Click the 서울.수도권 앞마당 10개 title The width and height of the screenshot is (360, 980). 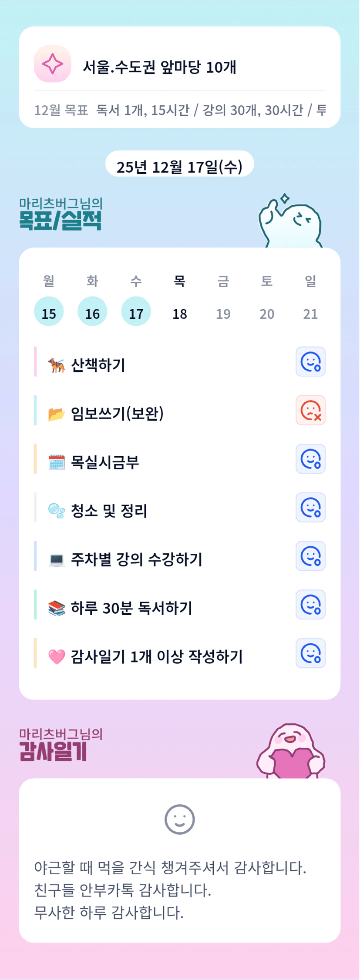[159, 67]
